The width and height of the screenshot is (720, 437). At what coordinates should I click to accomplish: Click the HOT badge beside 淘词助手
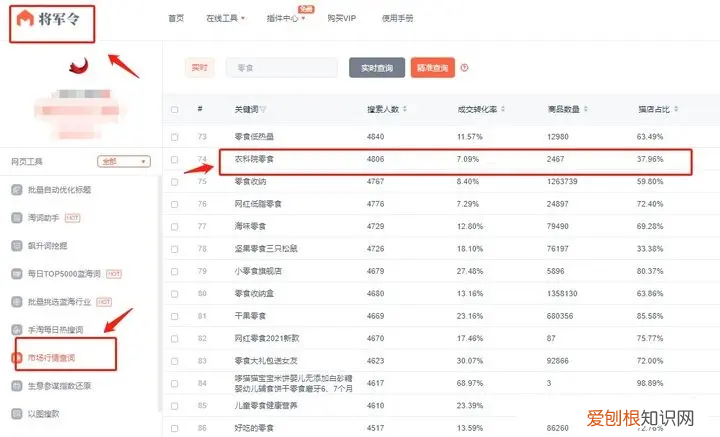click(x=73, y=218)
